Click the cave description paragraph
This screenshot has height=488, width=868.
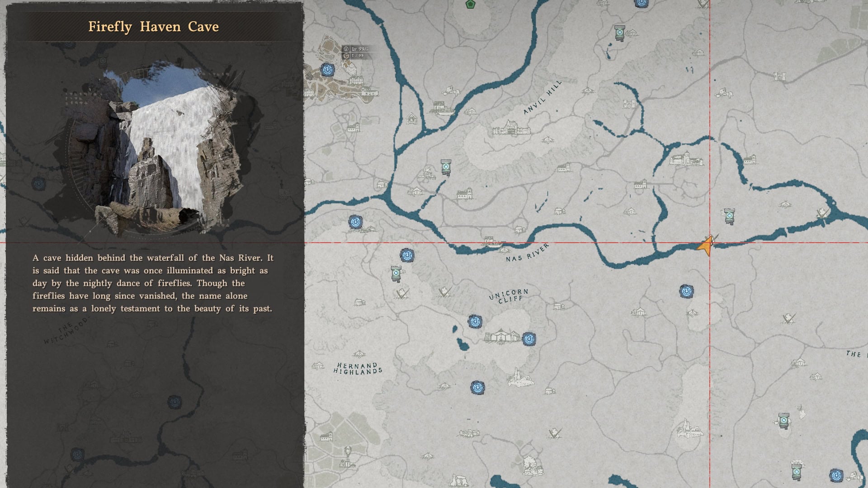(x=153, y=283)
